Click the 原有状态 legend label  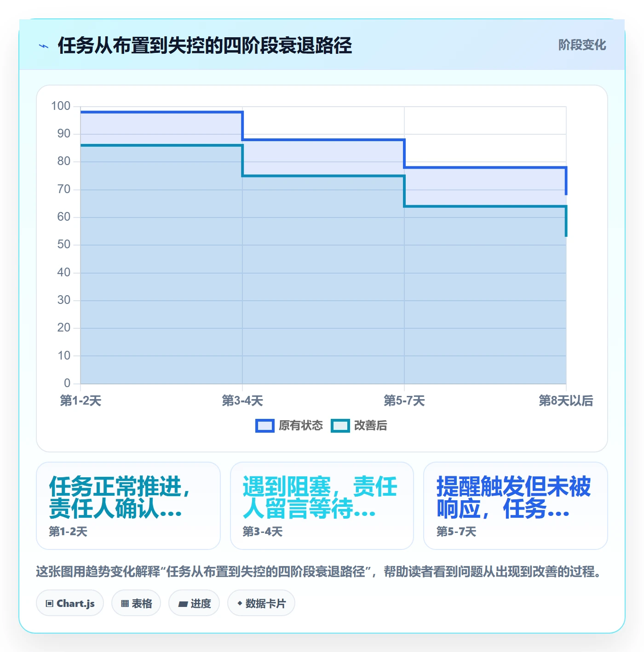(301, 426)
